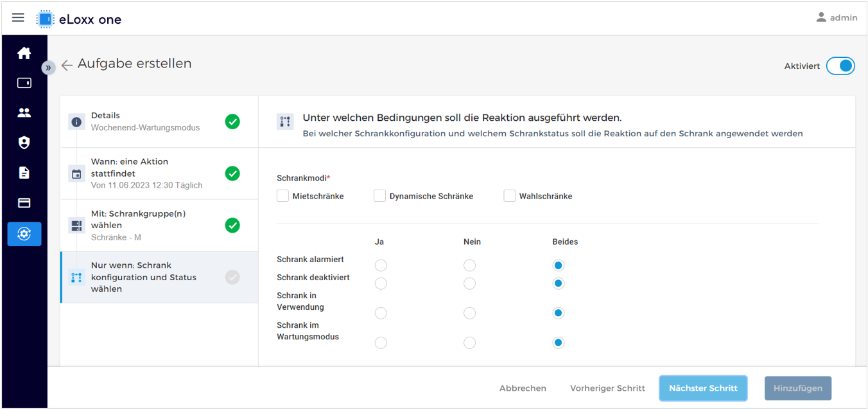Open the document reports icon in sidebar

[24, 172]
